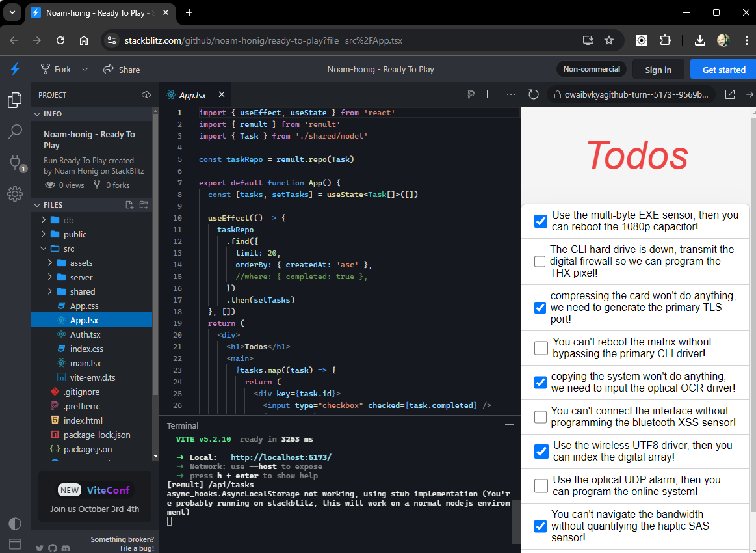Open the Fork dropdown arrow

pos(84,69)
